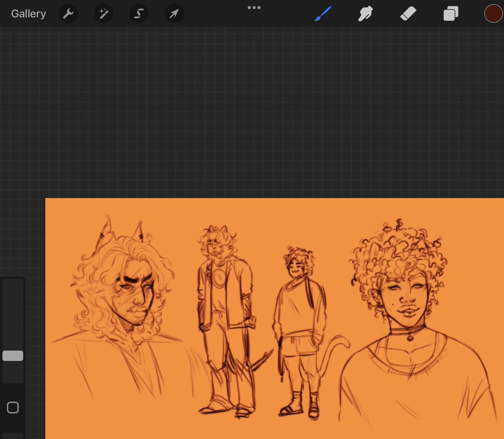504x439 pixels.
Task: Open the Adjustments magic wand menu
Action: click(x=103, y=14)
